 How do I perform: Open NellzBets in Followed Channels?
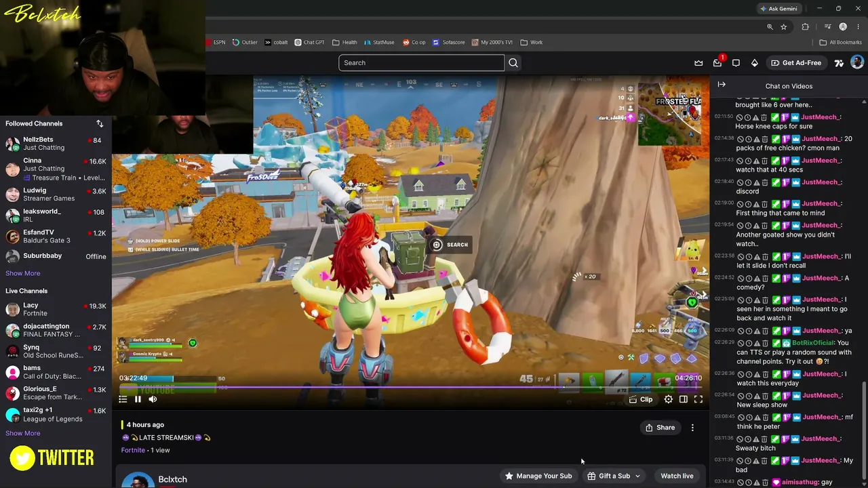click(x=56, y=144)
